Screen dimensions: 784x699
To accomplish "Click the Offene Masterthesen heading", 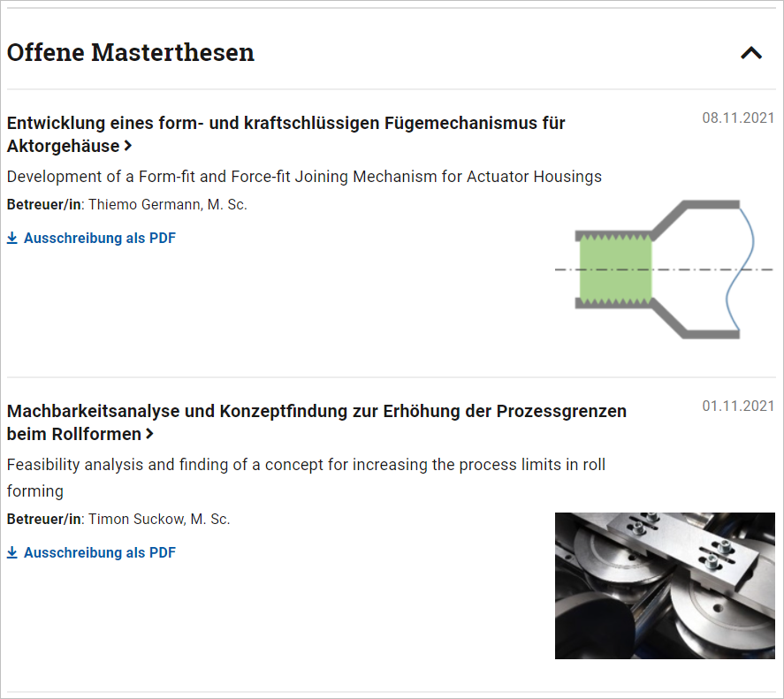I will [131, 52].
